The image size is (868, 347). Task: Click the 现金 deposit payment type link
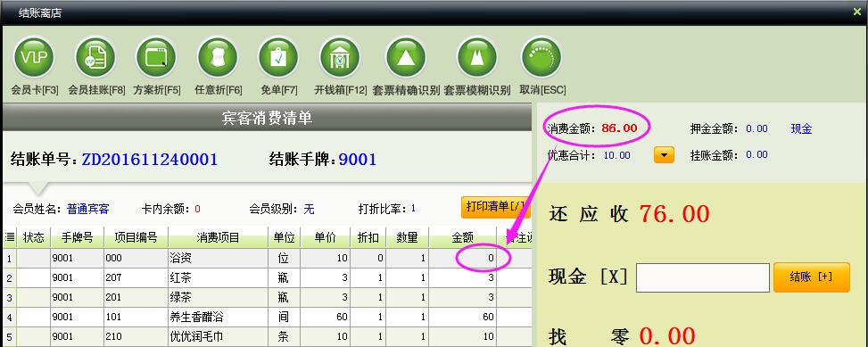[801, 129]
